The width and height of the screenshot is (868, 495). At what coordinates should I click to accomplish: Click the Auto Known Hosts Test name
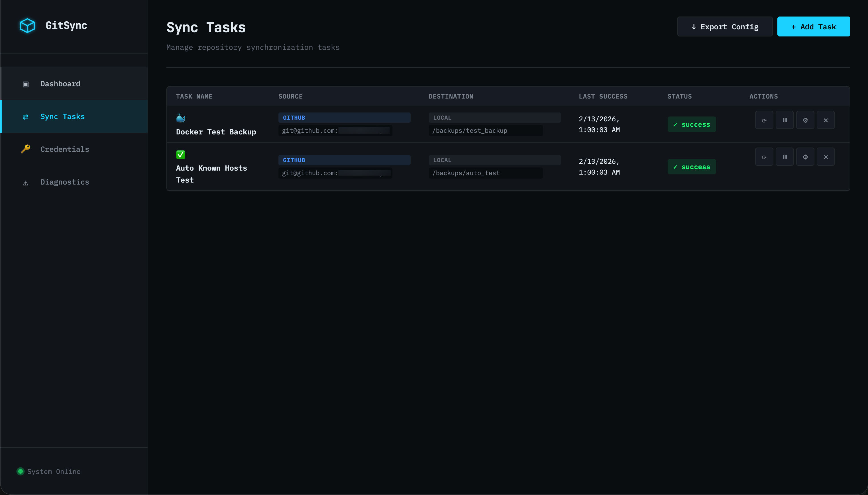(211, 174)
